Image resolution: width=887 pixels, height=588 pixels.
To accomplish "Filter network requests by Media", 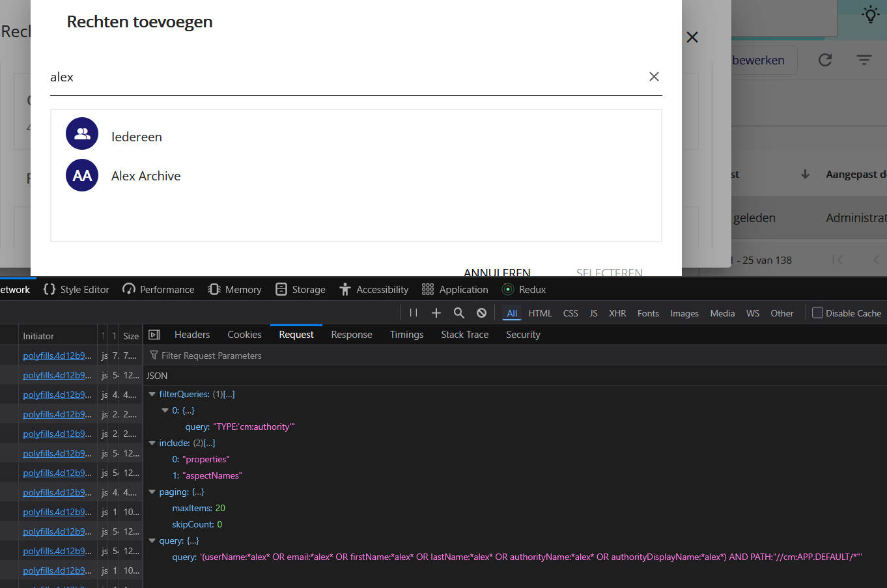I will 722,313.
